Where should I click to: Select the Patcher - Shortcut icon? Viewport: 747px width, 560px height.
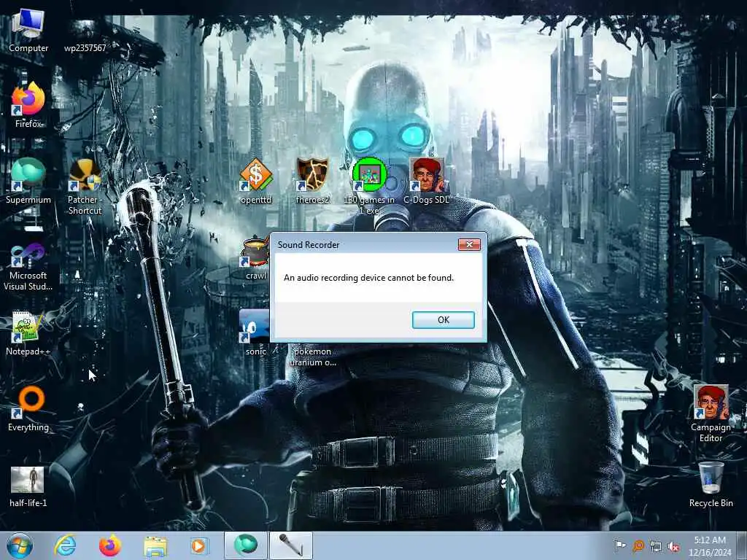[85, 187]
